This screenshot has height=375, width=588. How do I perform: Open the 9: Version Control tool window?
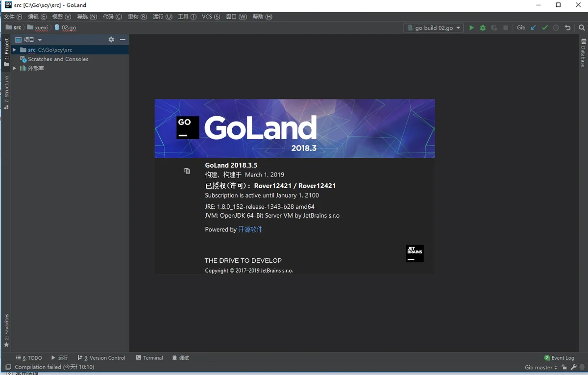(x=101, y=358)
